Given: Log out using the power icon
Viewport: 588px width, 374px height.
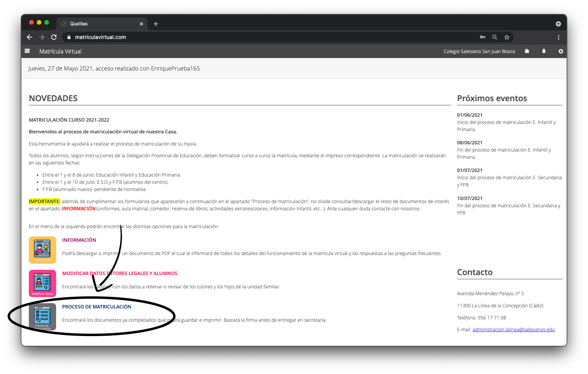Looking at the screenshot, I should [x=561, y=51].
